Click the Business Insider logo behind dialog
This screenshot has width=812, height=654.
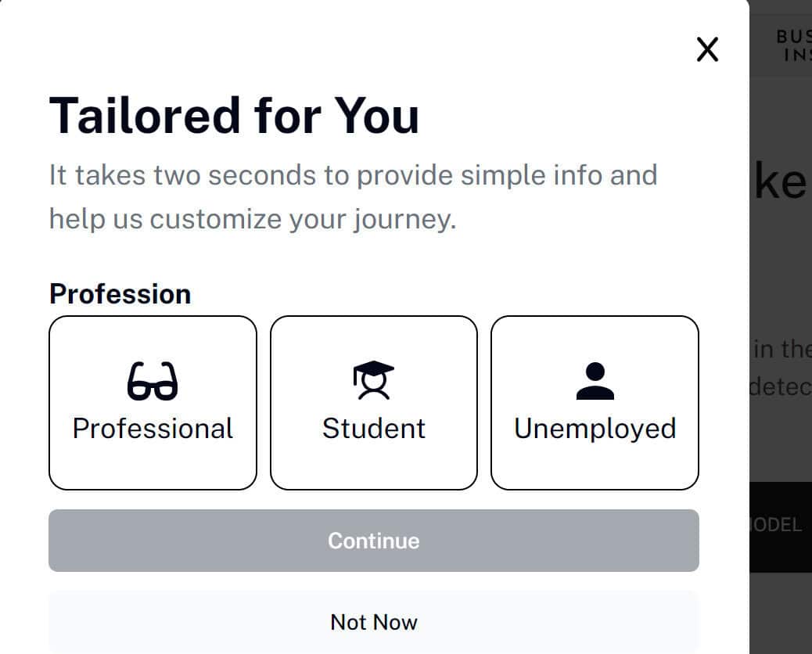pyautogui.click(x=794, y=45)
